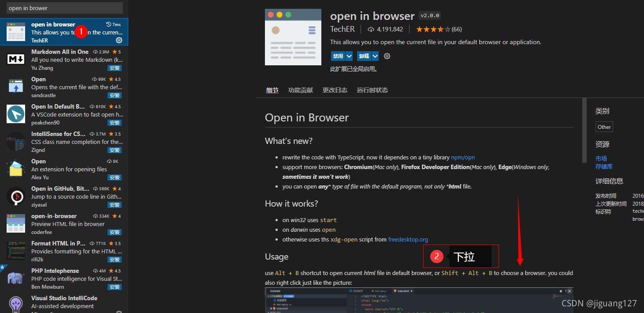Switch to the 运行时状态 runtime status tab
This screenshot has height=313, width=644.
tap(372, 90)
